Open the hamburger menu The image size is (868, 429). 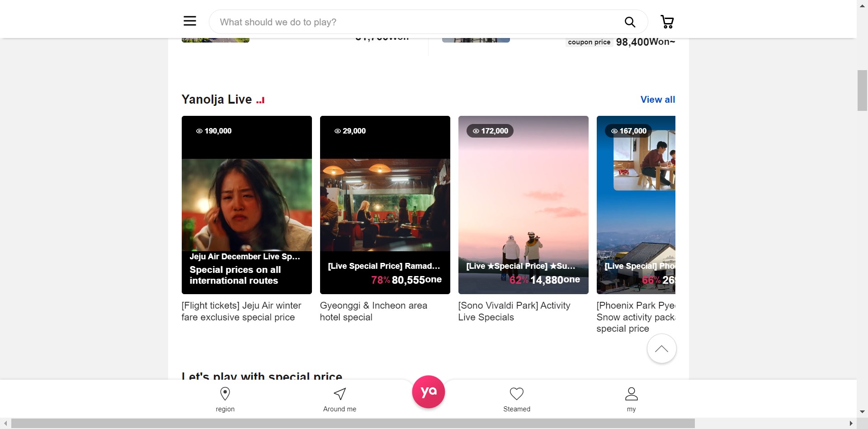click(x=190, y=21)
